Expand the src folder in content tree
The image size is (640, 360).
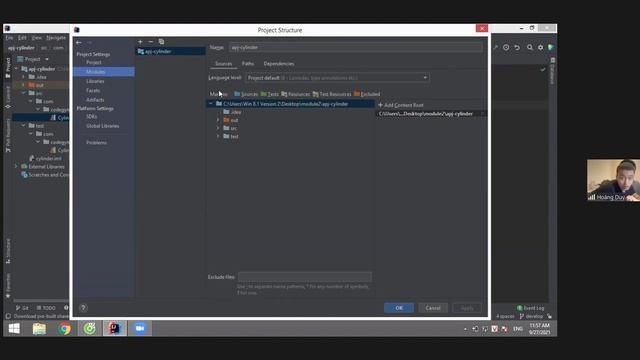218,129
